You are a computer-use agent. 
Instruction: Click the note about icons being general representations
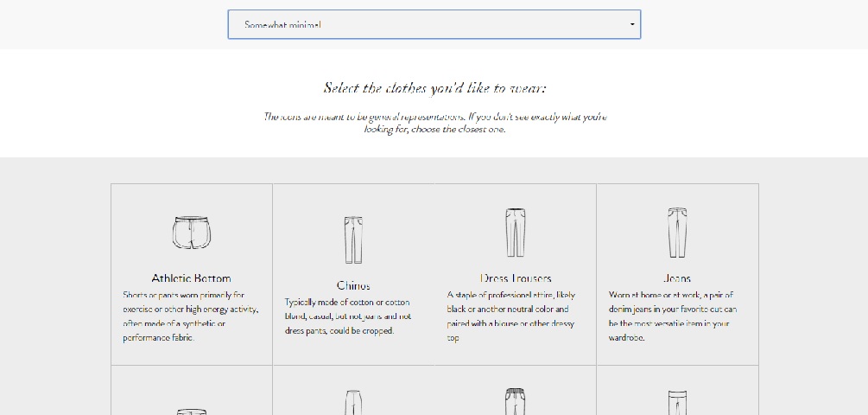click(x=434, y=123)
